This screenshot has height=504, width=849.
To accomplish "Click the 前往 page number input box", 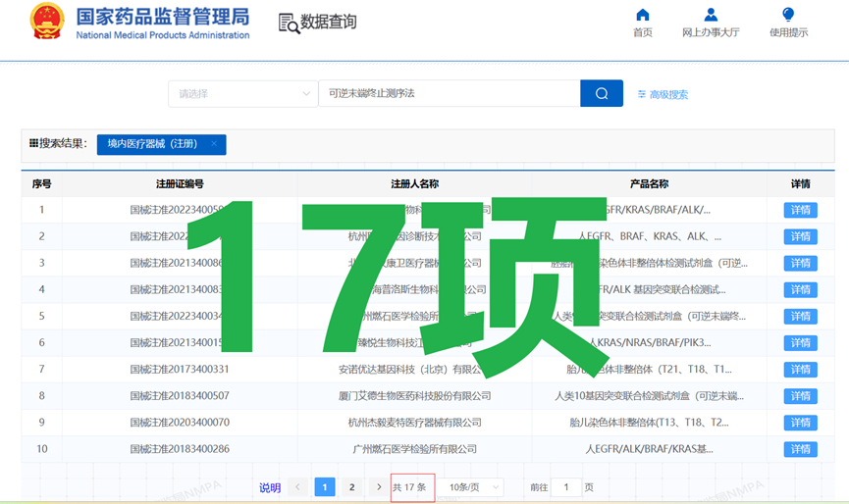I will pos(565,487).
